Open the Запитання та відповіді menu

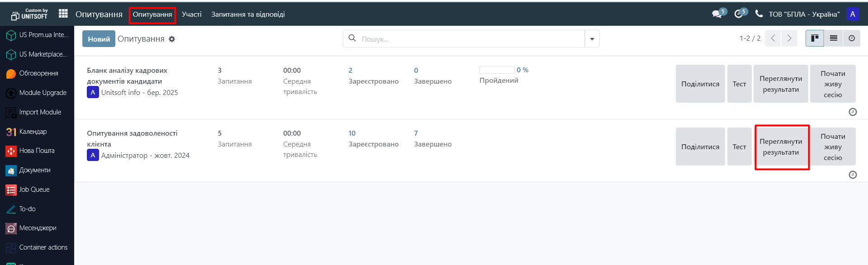point(248,14)
